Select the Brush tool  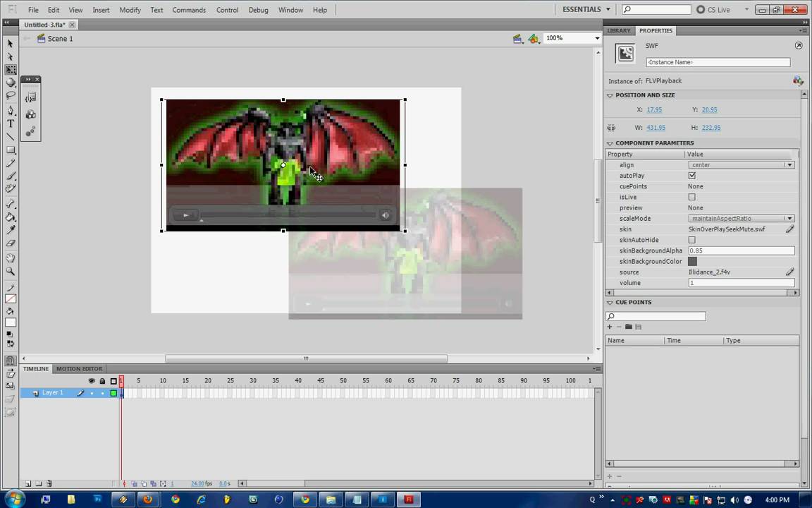[11, 176]
